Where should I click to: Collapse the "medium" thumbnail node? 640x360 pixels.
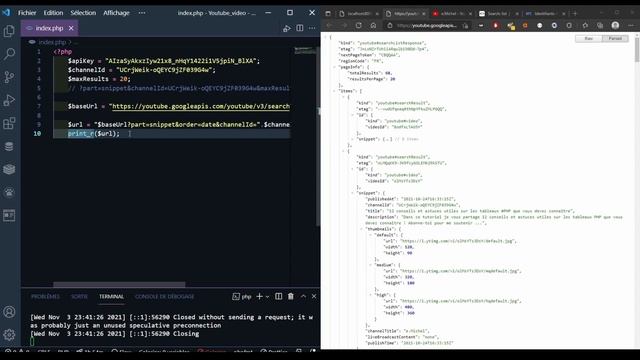click(371, 265)
